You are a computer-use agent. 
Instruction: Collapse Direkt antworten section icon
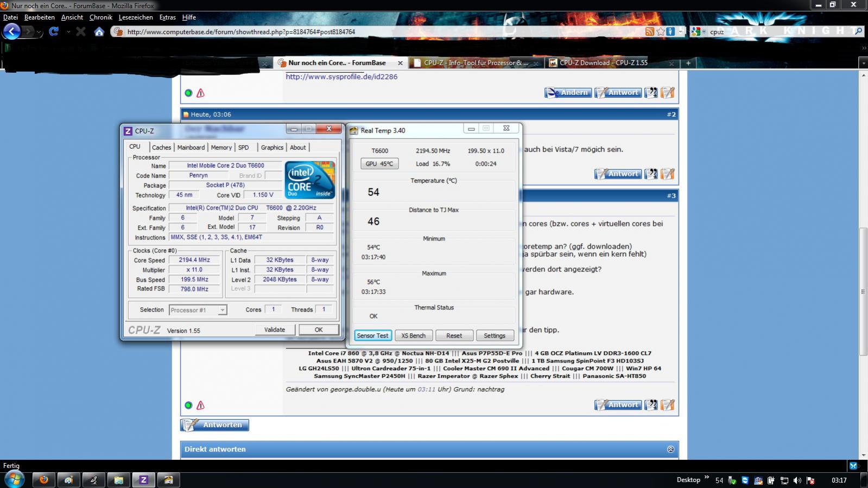(x=670, y=449)
